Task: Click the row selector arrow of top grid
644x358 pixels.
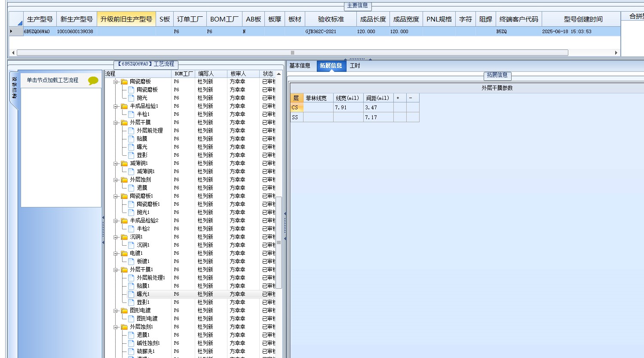Action: point(16,31)
